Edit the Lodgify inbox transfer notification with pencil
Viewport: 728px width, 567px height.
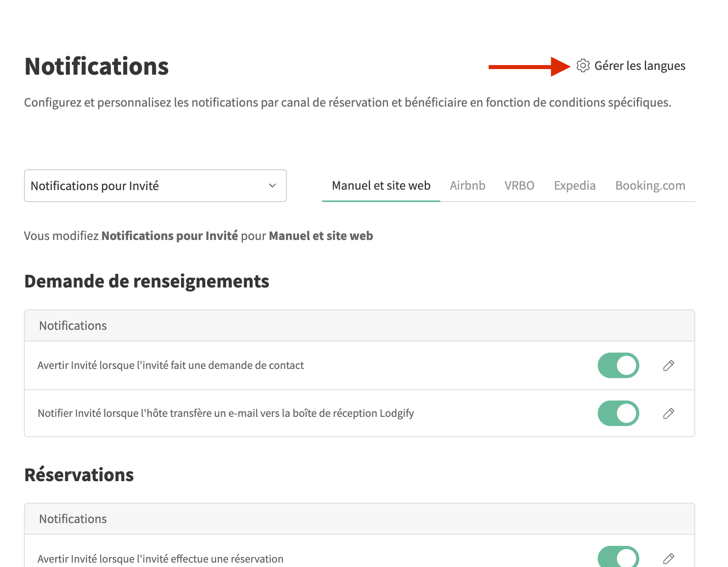pos(668,413)
